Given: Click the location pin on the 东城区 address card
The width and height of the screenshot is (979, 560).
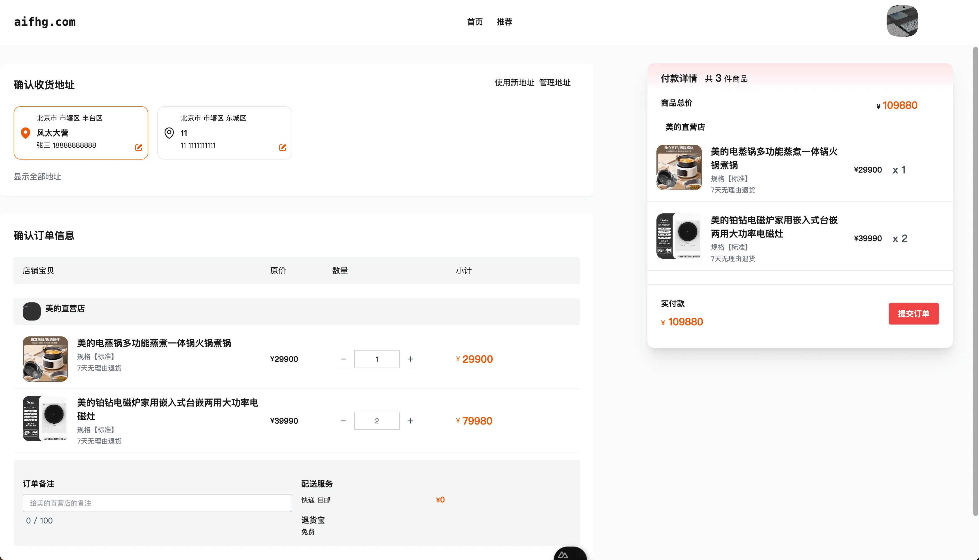Looking at the screenshot, I should coord(169,133).
